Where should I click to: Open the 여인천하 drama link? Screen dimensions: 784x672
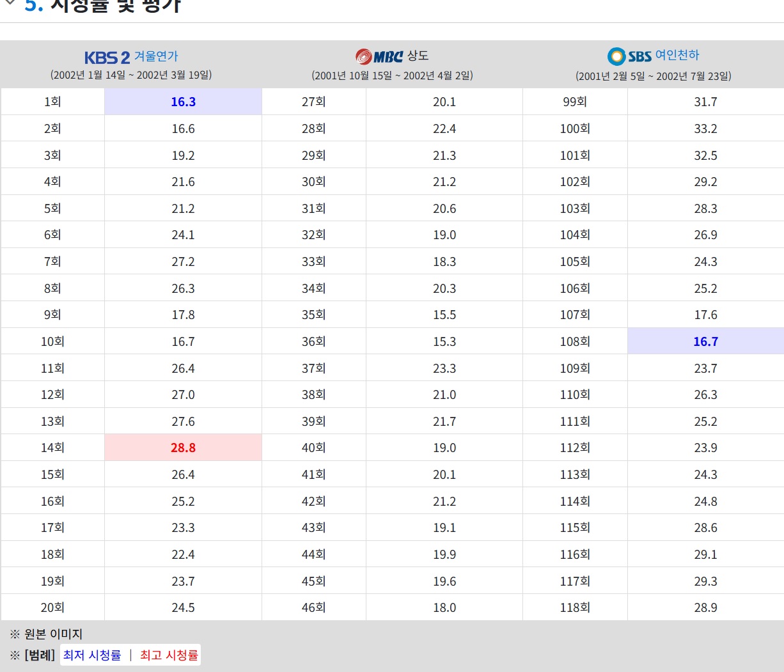(x=677, y=56)
